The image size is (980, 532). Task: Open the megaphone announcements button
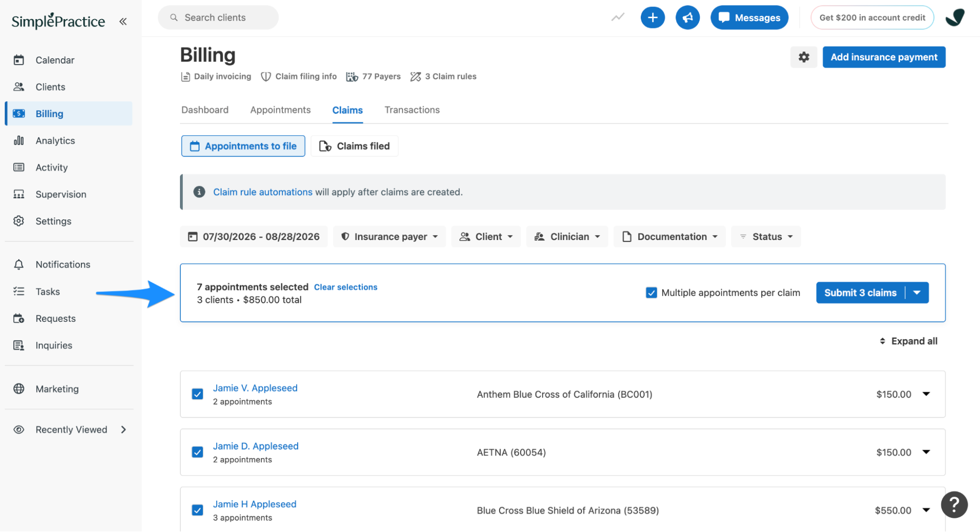pos(687,18)
